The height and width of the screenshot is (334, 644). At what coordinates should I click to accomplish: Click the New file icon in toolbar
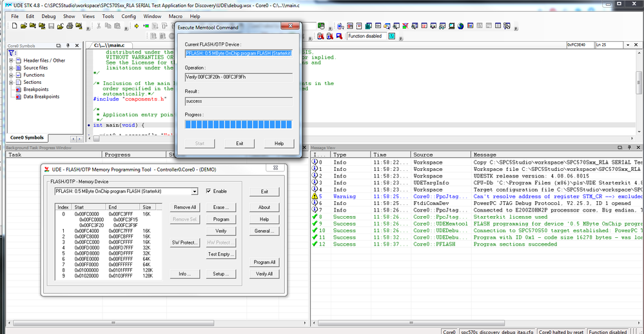point(14,26)
